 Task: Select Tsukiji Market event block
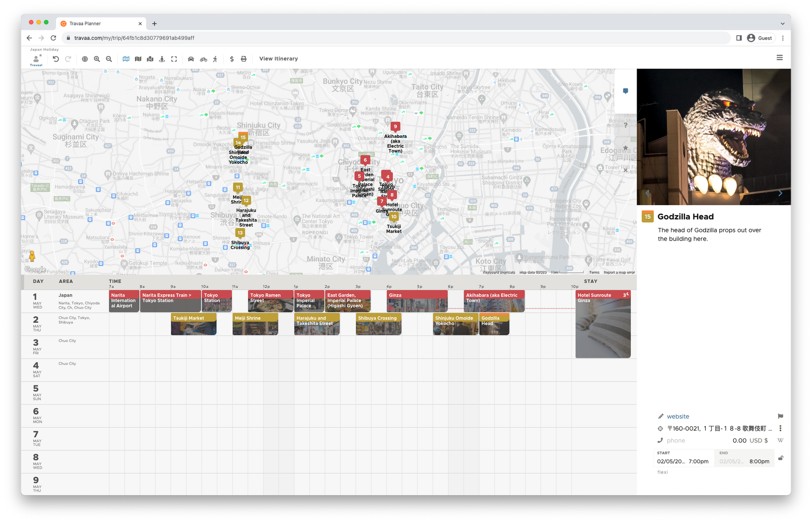coord(193,324)
